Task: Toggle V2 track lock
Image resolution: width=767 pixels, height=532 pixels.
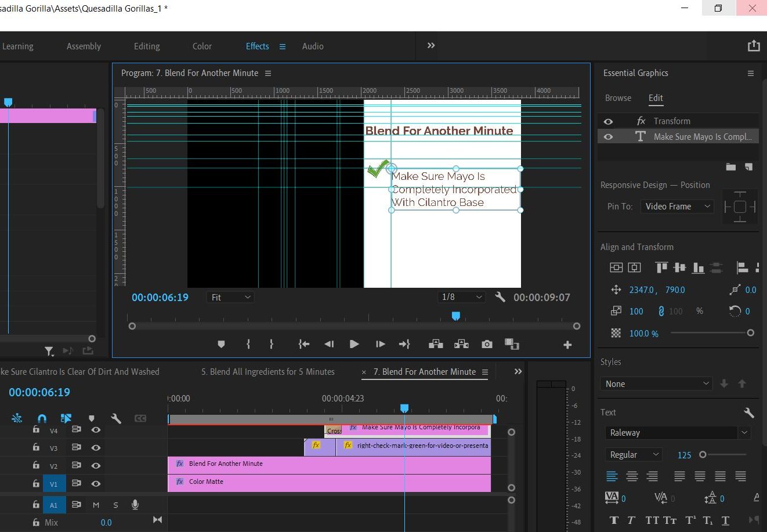Action: click(x=36, y=465)
